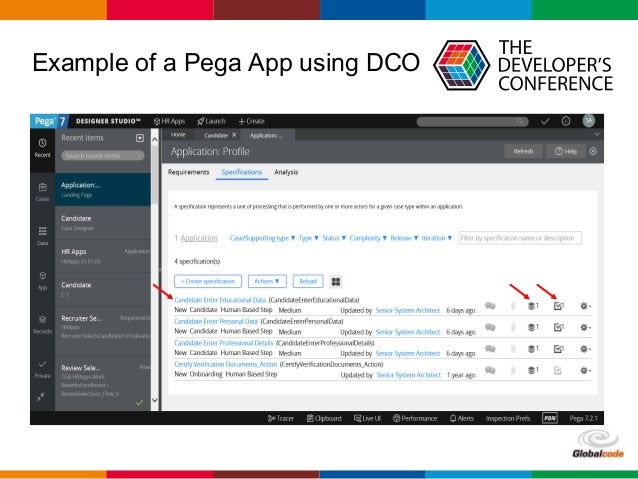Image resolution: width=638 pixels, height=479 pixels.
Task: Open Candidate Enter Professional Details link
Action: point(224,343)
